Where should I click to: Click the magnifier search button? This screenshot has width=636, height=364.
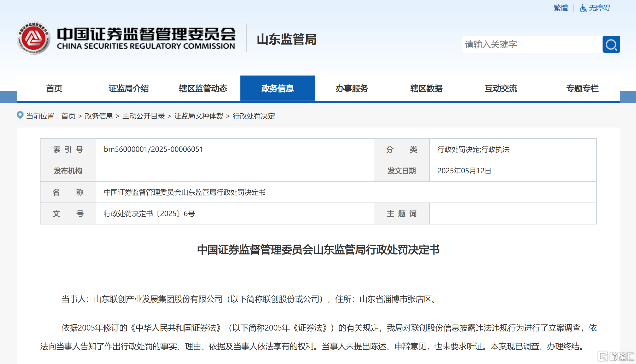[x=611, y=44]
